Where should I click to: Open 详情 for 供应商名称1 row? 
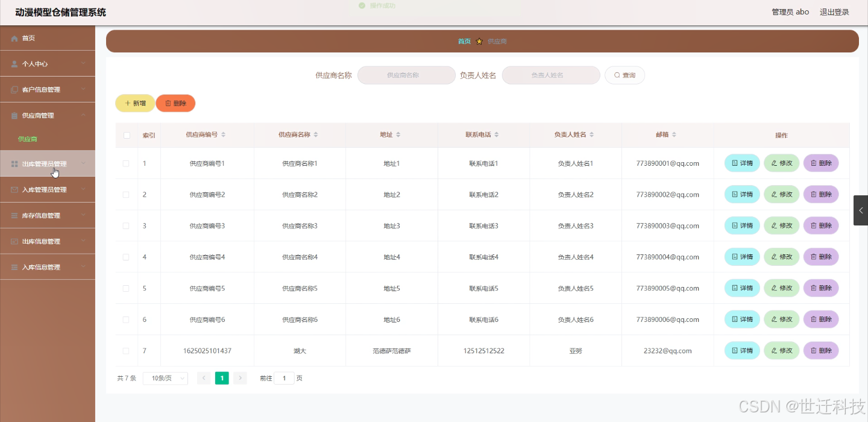click(742, 163)
